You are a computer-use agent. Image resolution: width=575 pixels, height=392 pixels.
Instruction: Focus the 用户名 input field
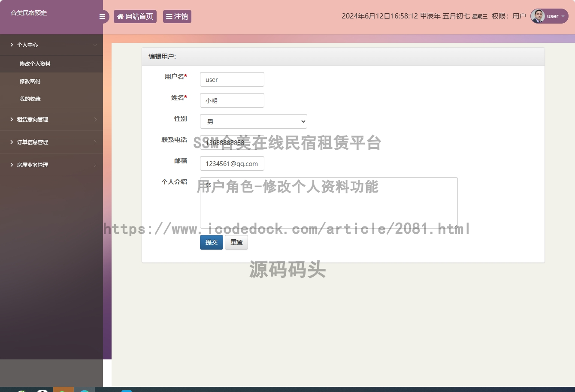[x=232, y=79]
